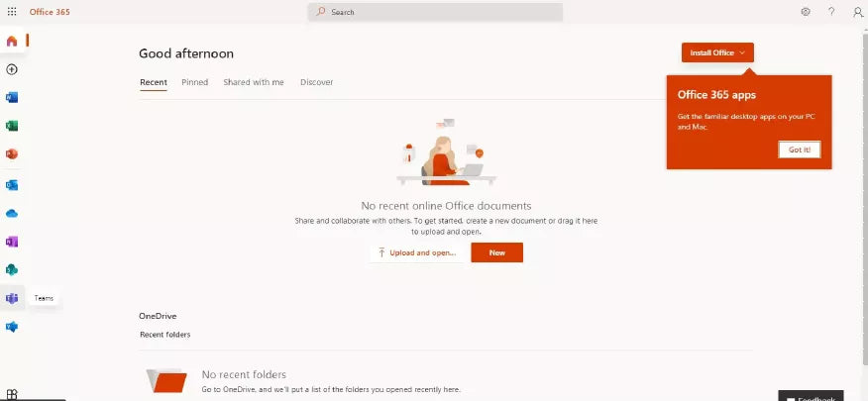Open Excel from the sidebar

click(x=12, y=126)
